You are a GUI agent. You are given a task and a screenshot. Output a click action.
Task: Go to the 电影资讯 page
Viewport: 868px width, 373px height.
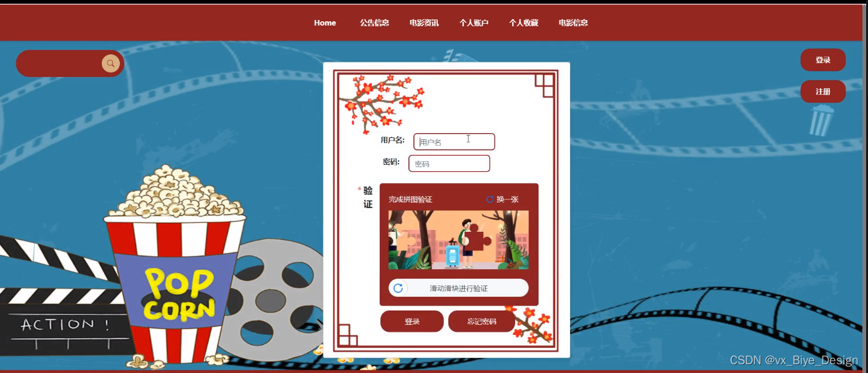[424, 23]
